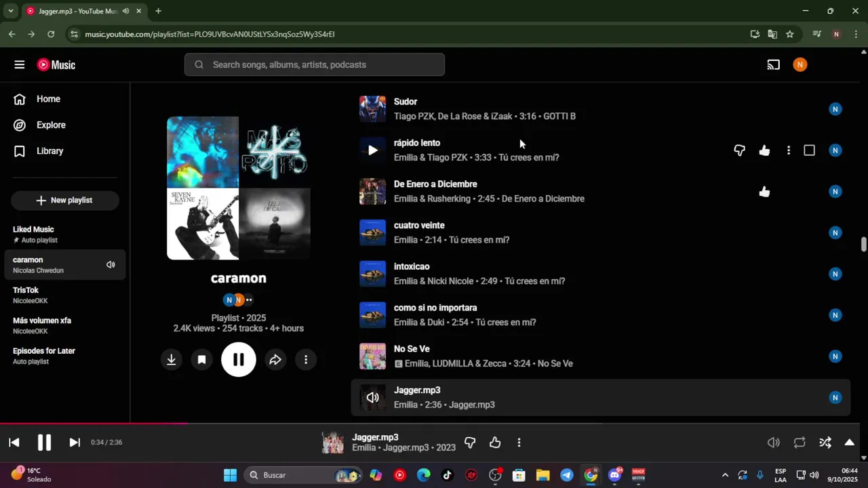
Task: Open TrisTok playlist in sidebar
Action: tap(65, 296)
